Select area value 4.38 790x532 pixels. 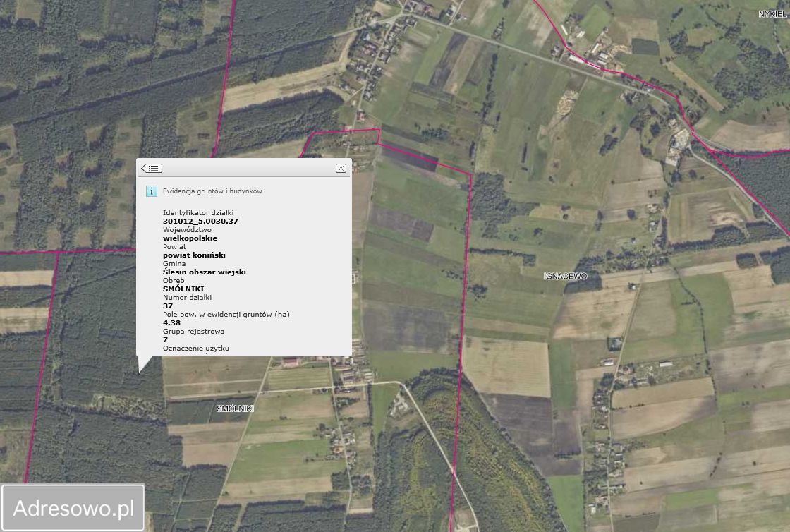tap(171, 323)
